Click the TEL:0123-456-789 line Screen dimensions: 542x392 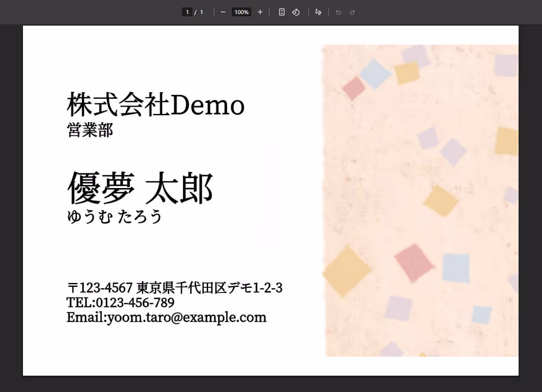(x=121, y=303)
